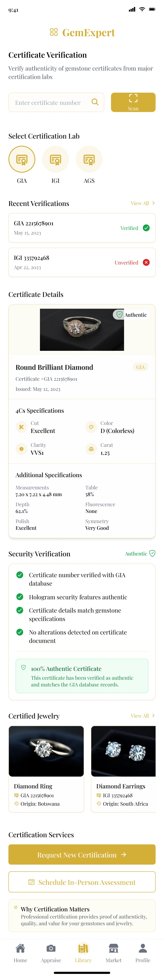Viewport: 164px width, 980px height.
Task: Click Schedule In-Person Assessment button
Action: click(82, 882)
